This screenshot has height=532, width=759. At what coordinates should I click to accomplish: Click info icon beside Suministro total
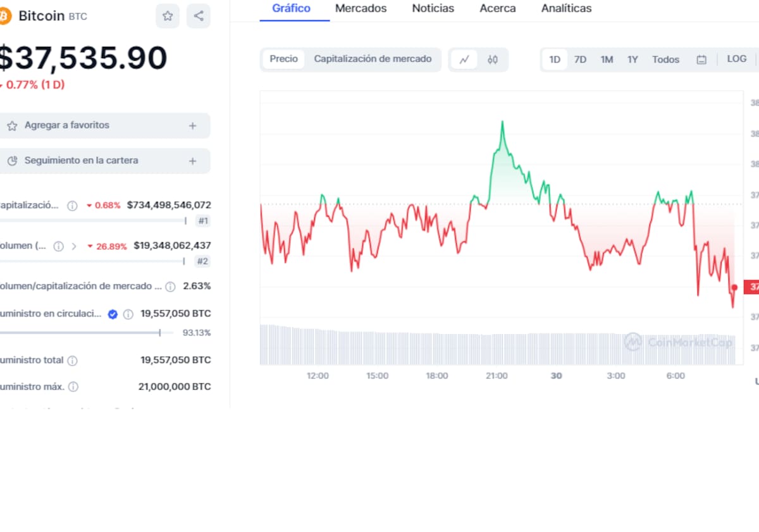(x=73, y=361)
